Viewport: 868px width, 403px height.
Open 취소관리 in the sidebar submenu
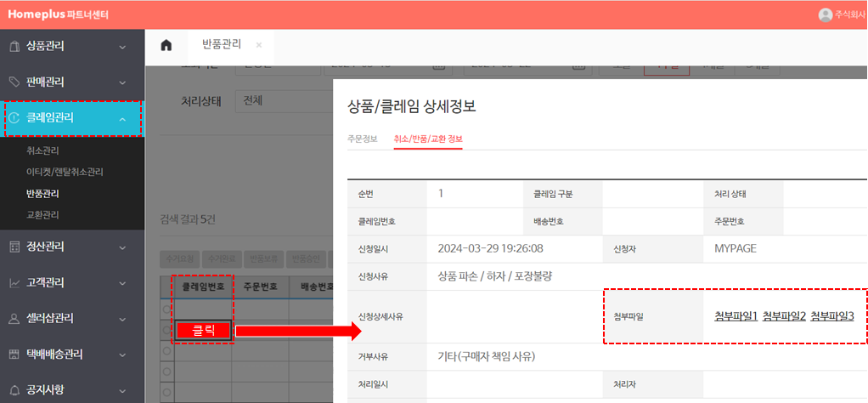point(42,150)
